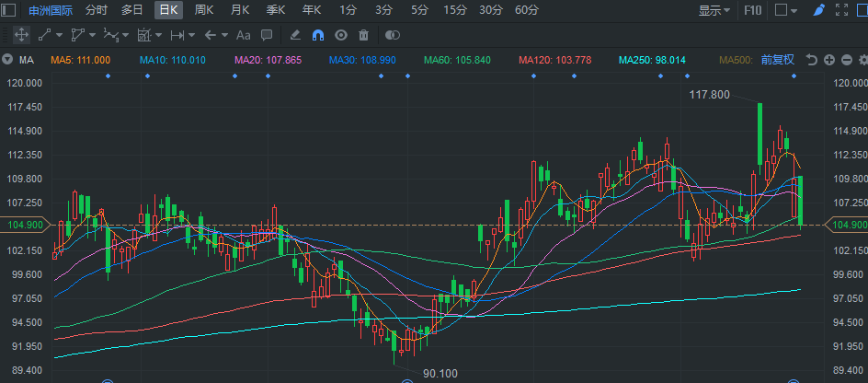This screenshot has width=868, height=383.
Task: Toggle the magnet snap mode
Action: 318,35
